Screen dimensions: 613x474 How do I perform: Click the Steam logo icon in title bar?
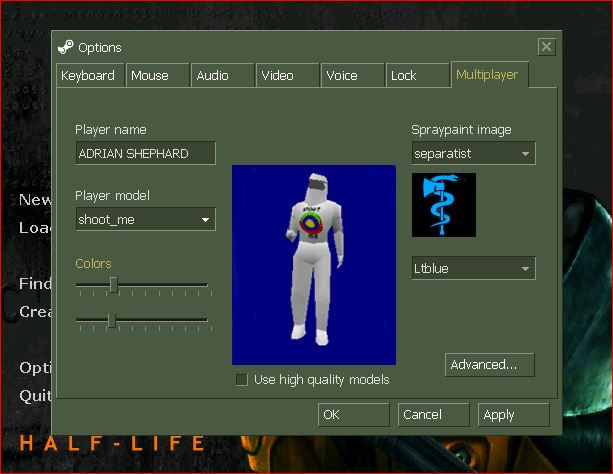65,47
